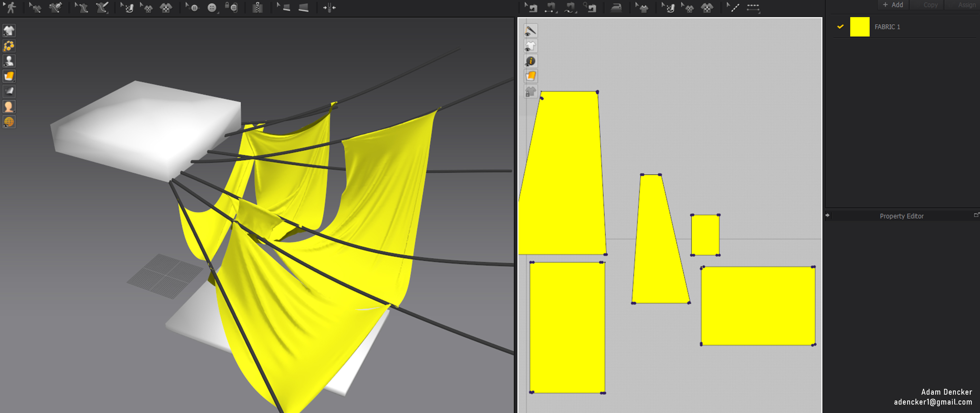Pick the 2D checkered shirt arrow tool
The image size is (980, 413).
pos(688,7)
